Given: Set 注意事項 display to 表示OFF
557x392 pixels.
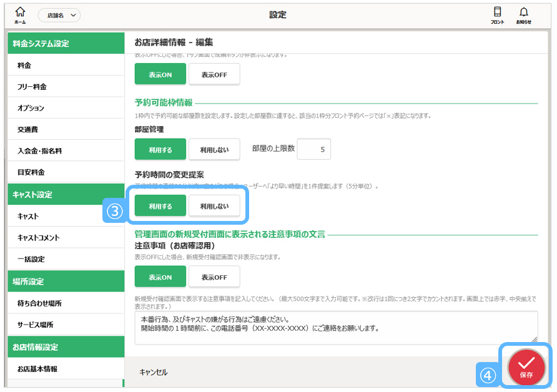Looking at the screenshot, I should [x=214, y=277].
